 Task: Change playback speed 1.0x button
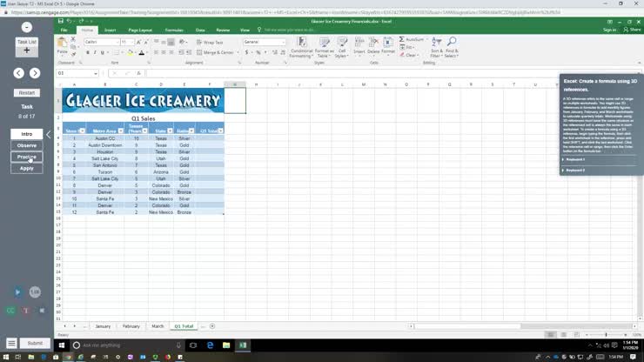coord(35,292)
